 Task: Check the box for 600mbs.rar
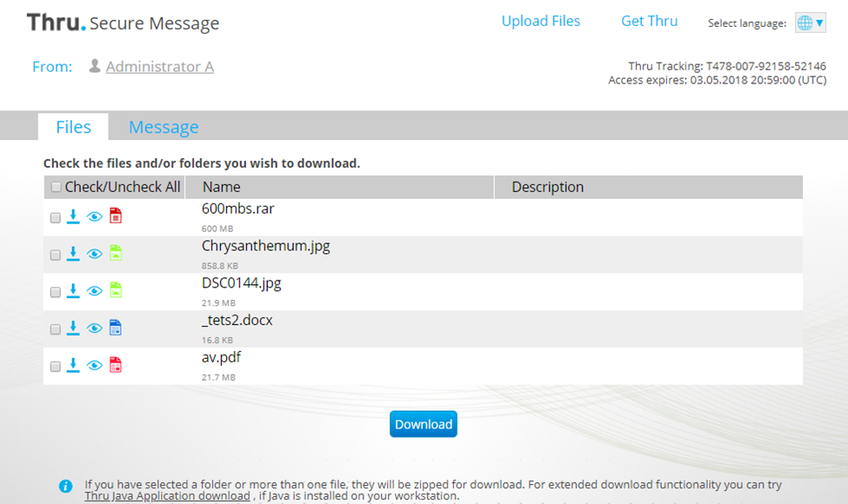click(56, 218)
